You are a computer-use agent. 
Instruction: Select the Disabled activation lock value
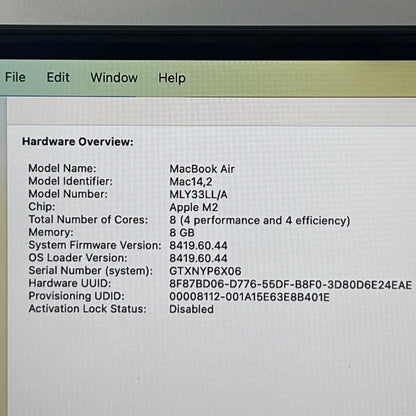[191, 309]
